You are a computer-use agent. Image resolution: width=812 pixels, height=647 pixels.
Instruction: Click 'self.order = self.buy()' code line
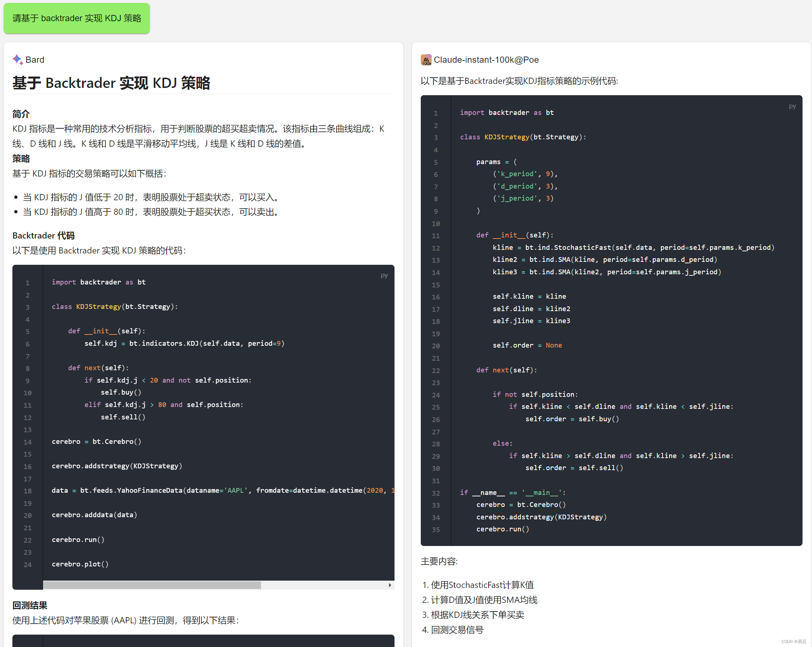pos(572,419)
